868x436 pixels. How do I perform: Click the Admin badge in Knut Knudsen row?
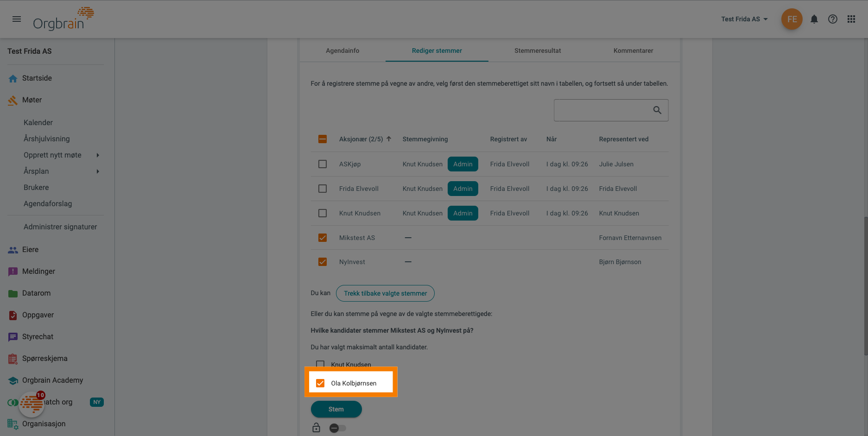pyautogui.click(x=463, y=213)
